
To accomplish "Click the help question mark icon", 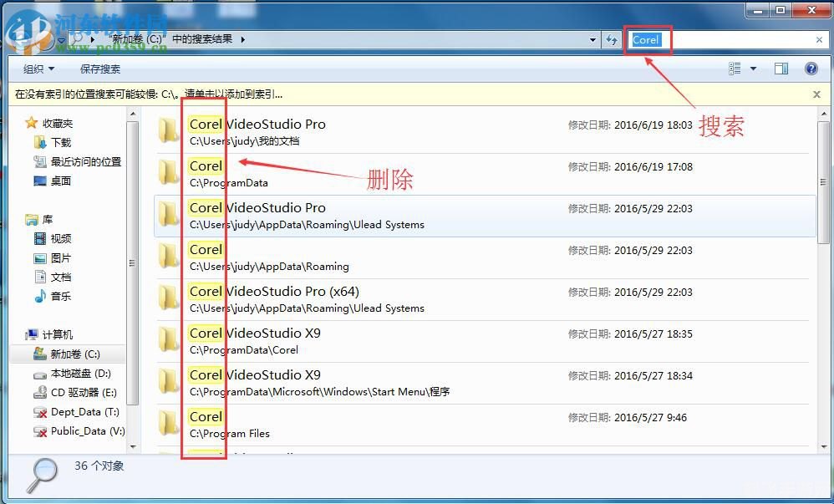I will pyautogui.click(x=810, y=69).
